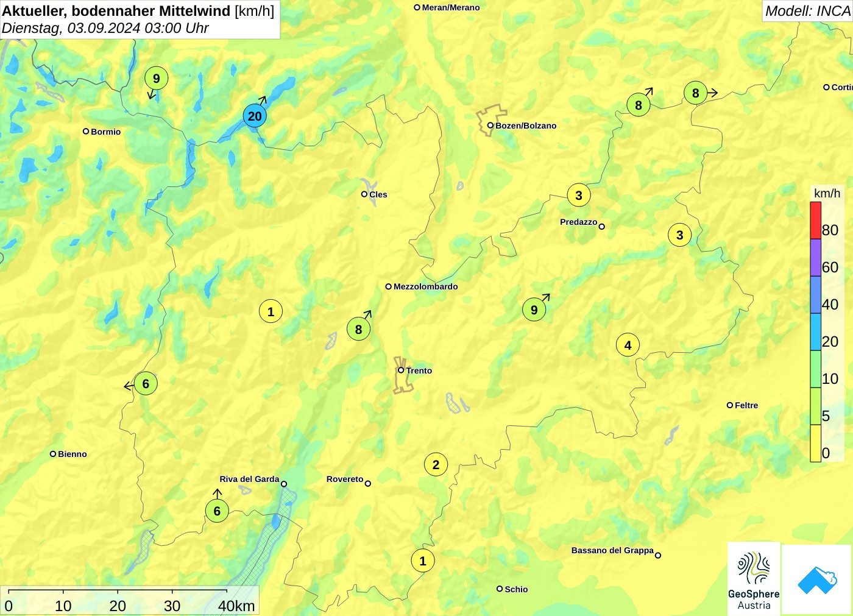Click the Mezzolombardo label
This screenshot has height=616, width=853.
tap(425, 286)
